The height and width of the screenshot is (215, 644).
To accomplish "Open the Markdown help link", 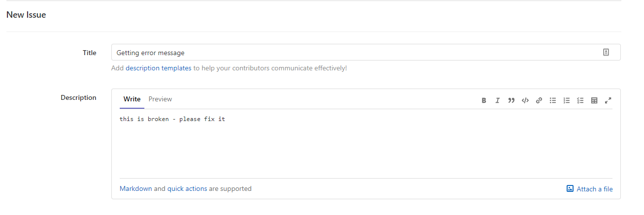I will (136, 188).
